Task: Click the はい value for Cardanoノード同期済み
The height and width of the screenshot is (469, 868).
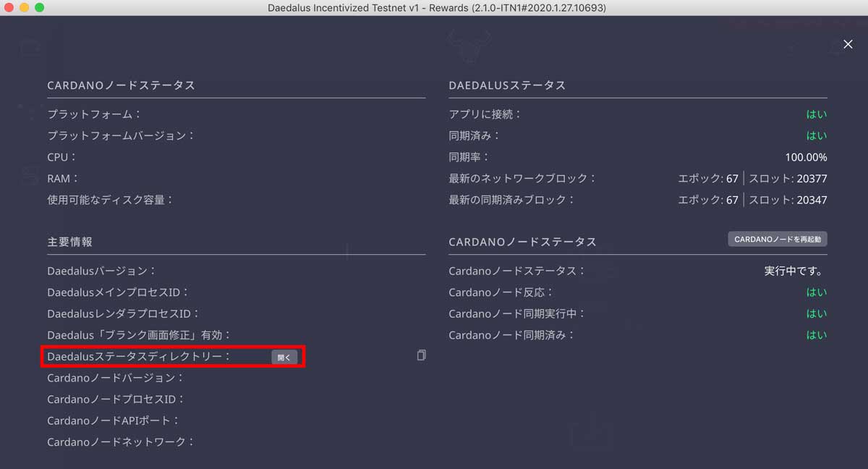Action: coord(817,335)
